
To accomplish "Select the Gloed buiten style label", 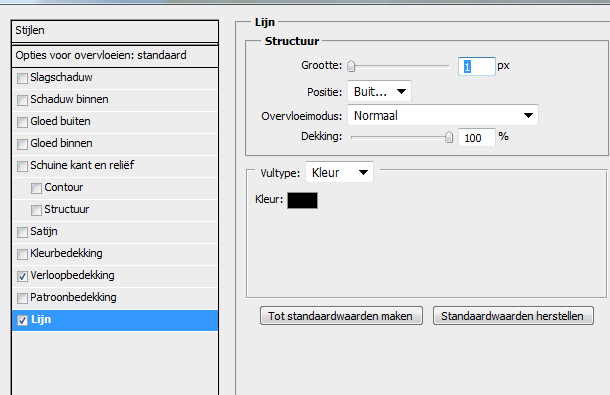I will point(60,121).
